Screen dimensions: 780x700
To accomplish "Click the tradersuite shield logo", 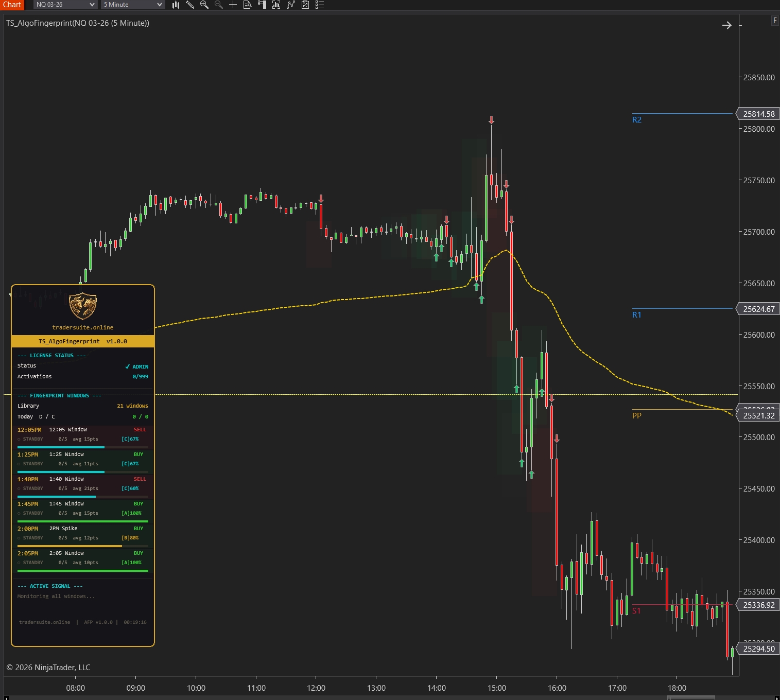I will [83, 306].
